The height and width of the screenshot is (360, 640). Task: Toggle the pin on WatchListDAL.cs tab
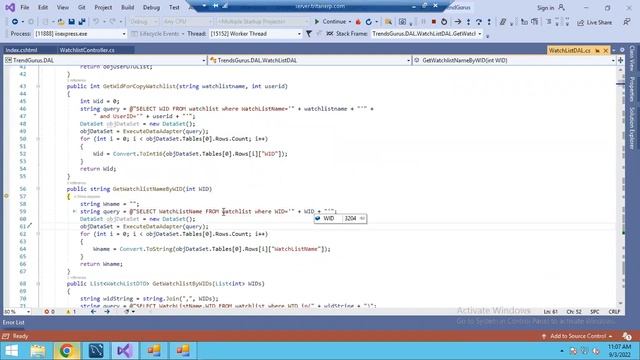[x=598, y=51]
